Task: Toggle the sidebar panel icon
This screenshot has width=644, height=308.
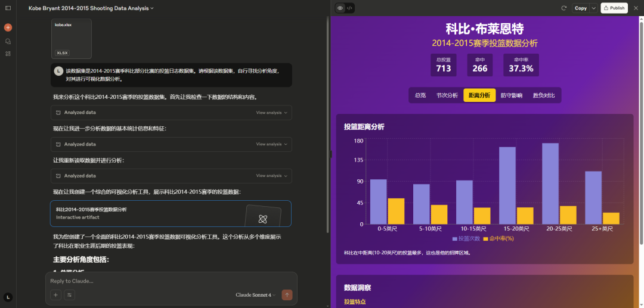Action: click(8, 8)
